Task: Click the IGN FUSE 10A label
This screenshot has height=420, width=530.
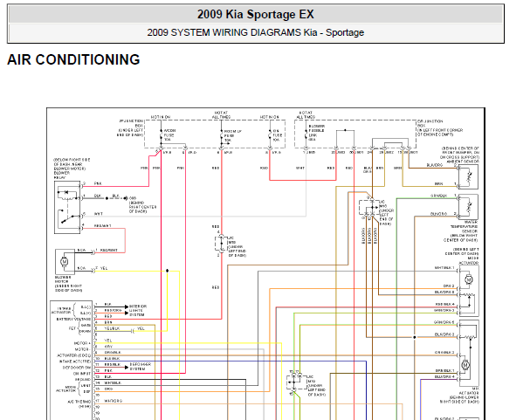Action: [x=277, y=135]
